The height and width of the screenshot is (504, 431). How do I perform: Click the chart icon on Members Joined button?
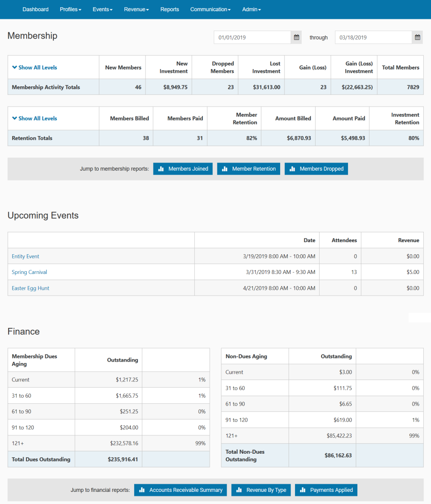pos(161,168)
